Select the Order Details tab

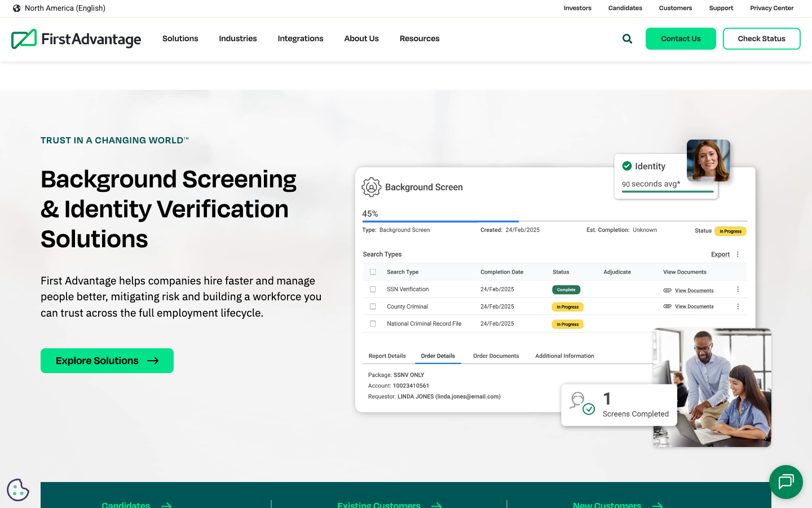[x=438, y=356]
